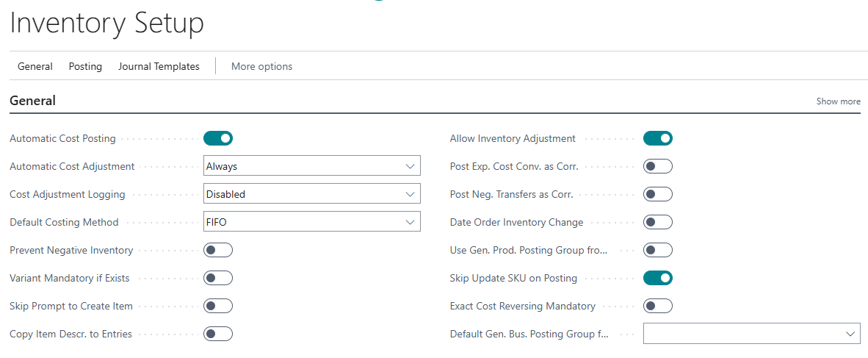
Task: Click Show more in General section
Action: [838, 101]
